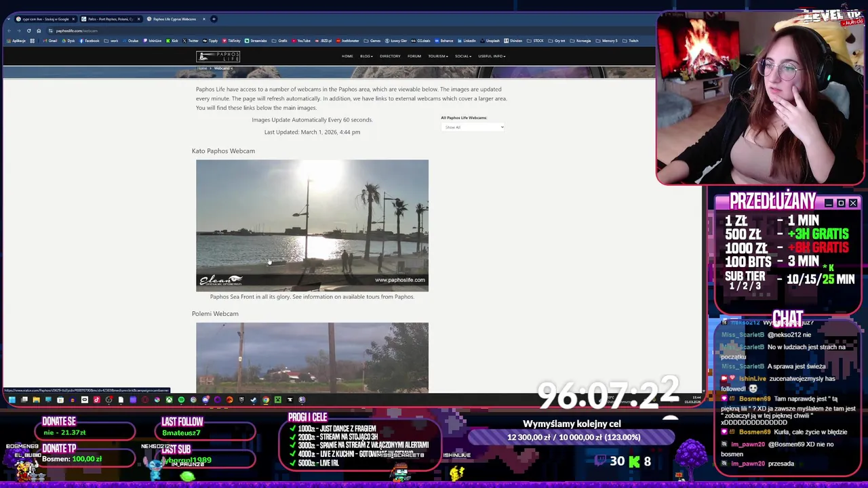The width and height of the screenshot is (868, 488).
Task: Click the browser home icon
Action: 39,30
